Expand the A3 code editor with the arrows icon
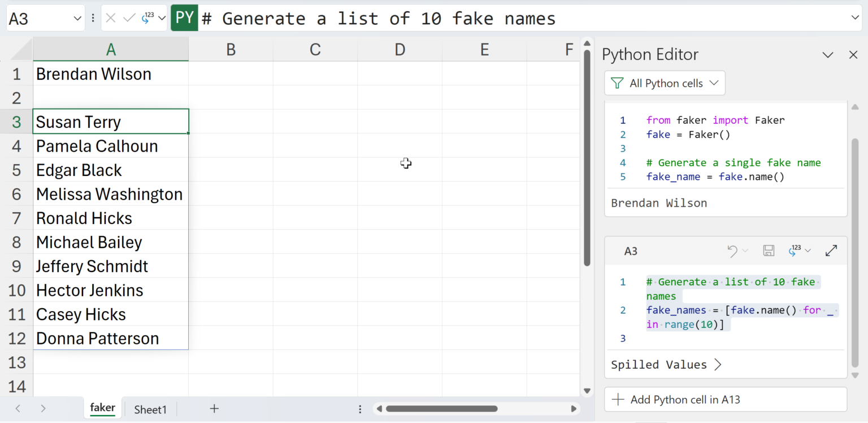868x423 pixels. pyautogui.click(x=831, y=251)
